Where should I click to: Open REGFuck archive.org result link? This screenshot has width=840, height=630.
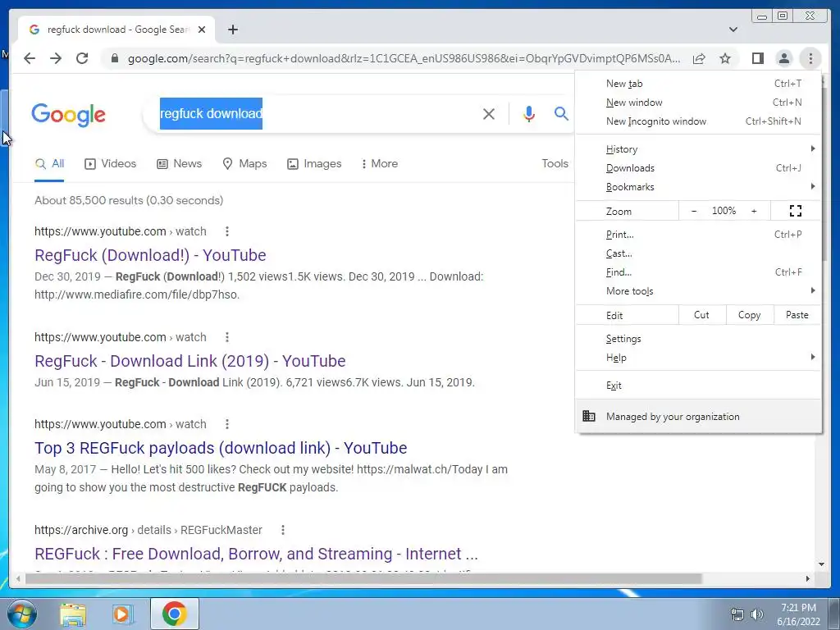[x=256, y=554]
